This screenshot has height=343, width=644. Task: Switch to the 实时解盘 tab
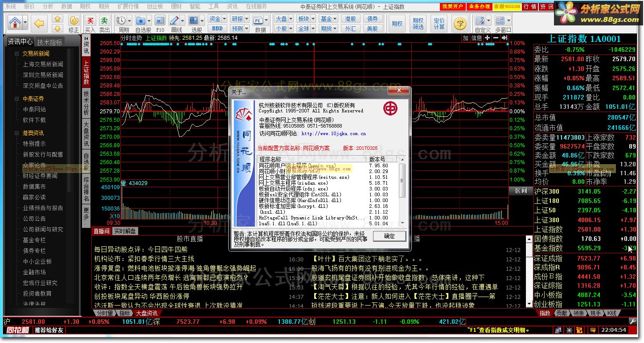[x=124, y=231]
